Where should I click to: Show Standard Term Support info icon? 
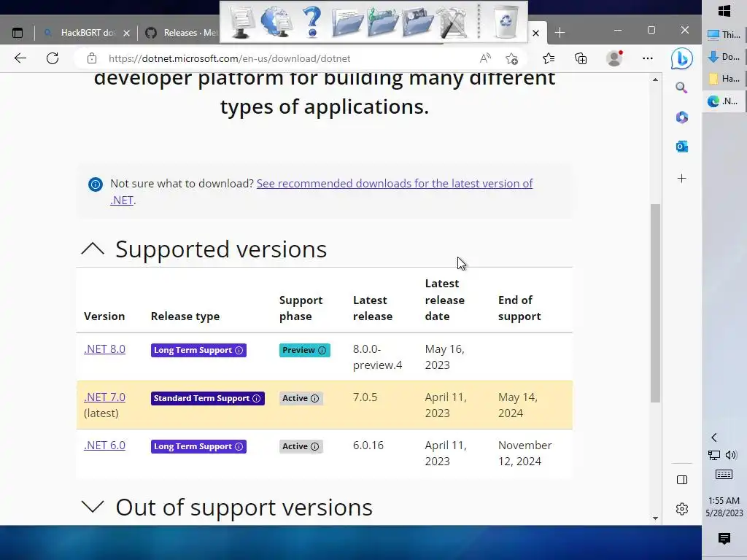coord(256,399)
